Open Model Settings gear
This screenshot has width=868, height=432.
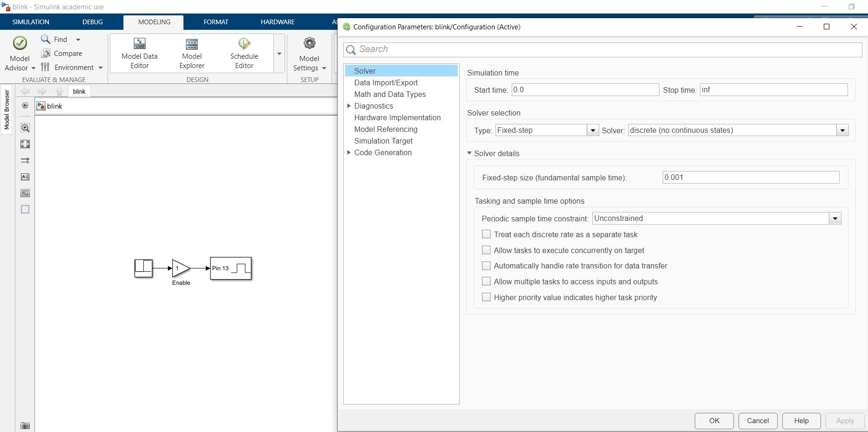(x=309, y=43)
